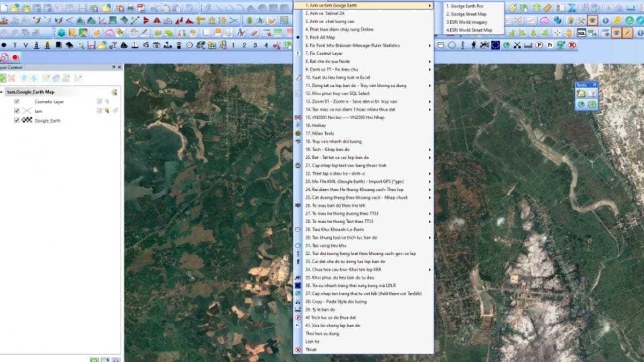The height and width of the screenshot is (362, 644).
Task: Click the editable pencil icon beside the tam layer
Action: [99, 110]
